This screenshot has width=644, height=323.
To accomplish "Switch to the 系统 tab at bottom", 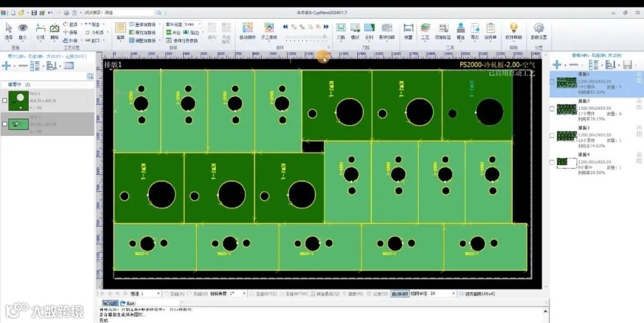I will pyautogui.click(x=128, y=303).
